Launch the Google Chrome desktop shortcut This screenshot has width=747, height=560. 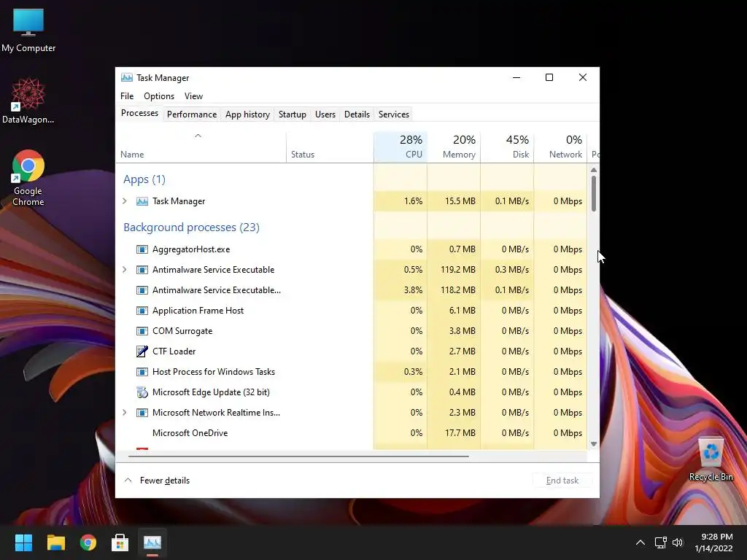(28, 178)
